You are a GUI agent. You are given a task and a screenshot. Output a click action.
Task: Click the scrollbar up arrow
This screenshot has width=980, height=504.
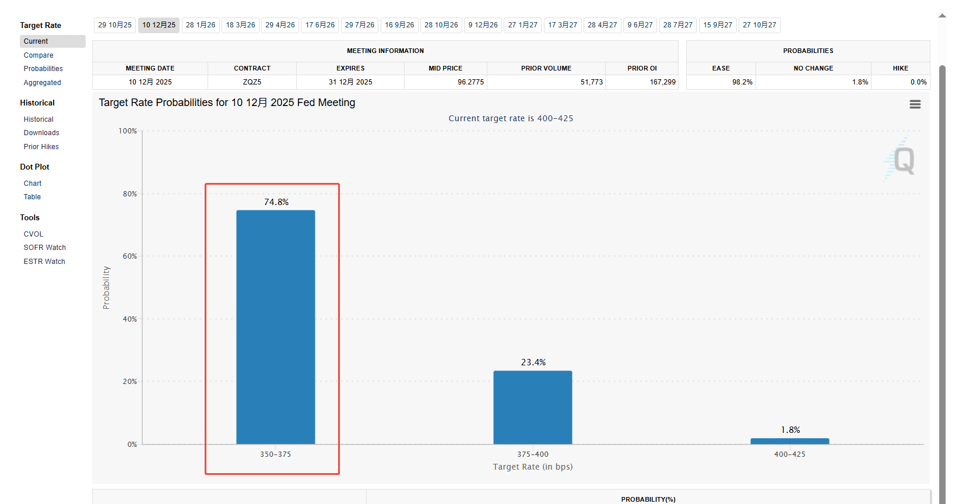click(942, 16)
